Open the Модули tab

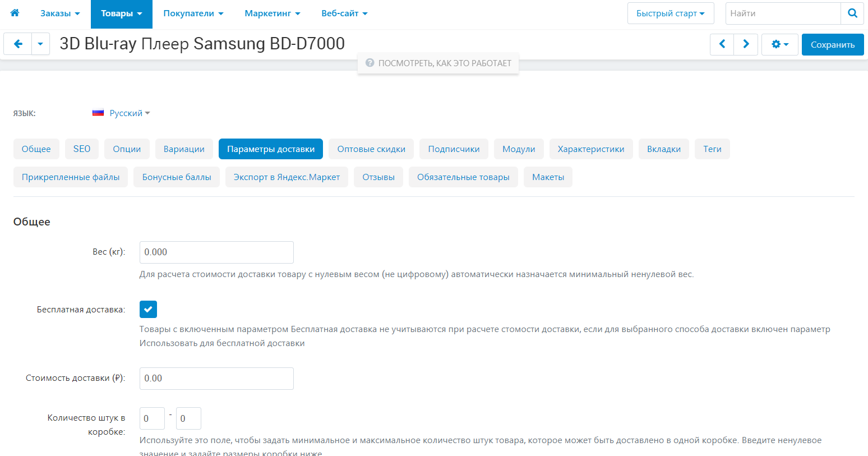[x=519, y=149]
